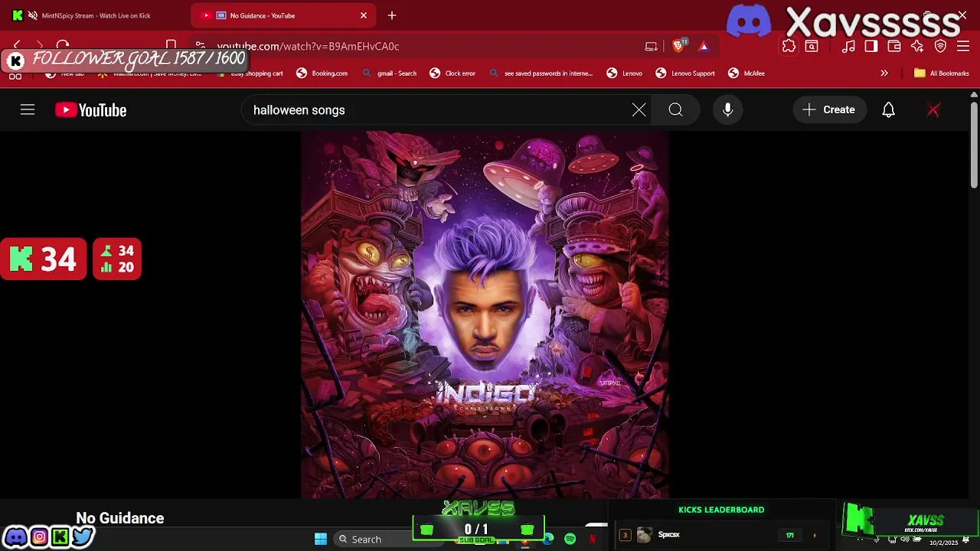Screen dimensions: 980x551
Task: Open Leo AI sparkle icon
Action: 917,46
